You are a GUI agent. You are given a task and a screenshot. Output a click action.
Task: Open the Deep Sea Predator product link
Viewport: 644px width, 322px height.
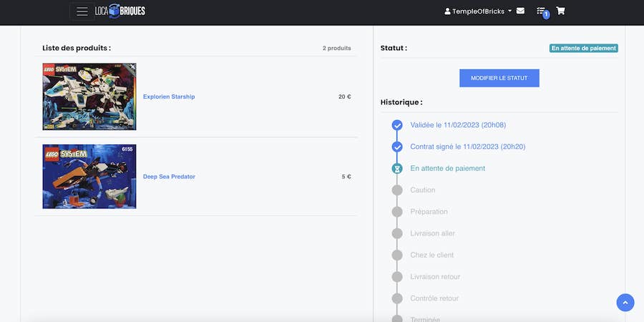click(x=169, y=177)
